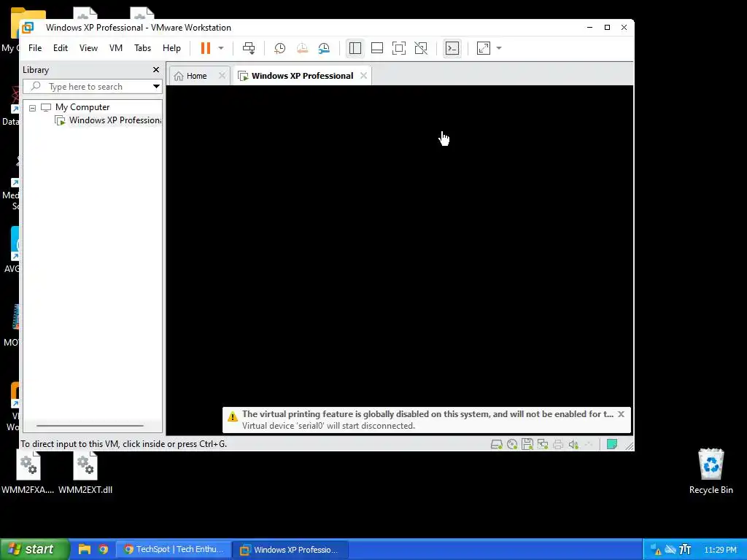
Task: Enter full screen mode icon
Action: pyautogui.click(x=399, y=48)
